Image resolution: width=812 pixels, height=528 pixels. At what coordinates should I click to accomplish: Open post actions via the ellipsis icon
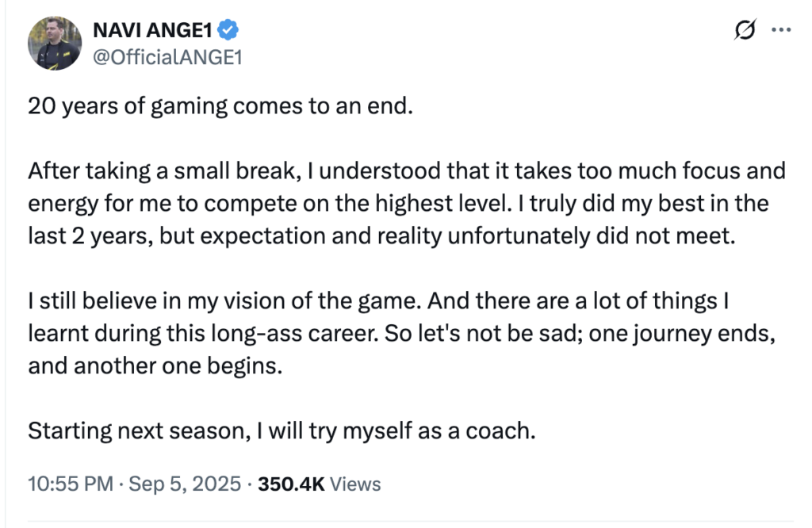[x=780, y=28]
